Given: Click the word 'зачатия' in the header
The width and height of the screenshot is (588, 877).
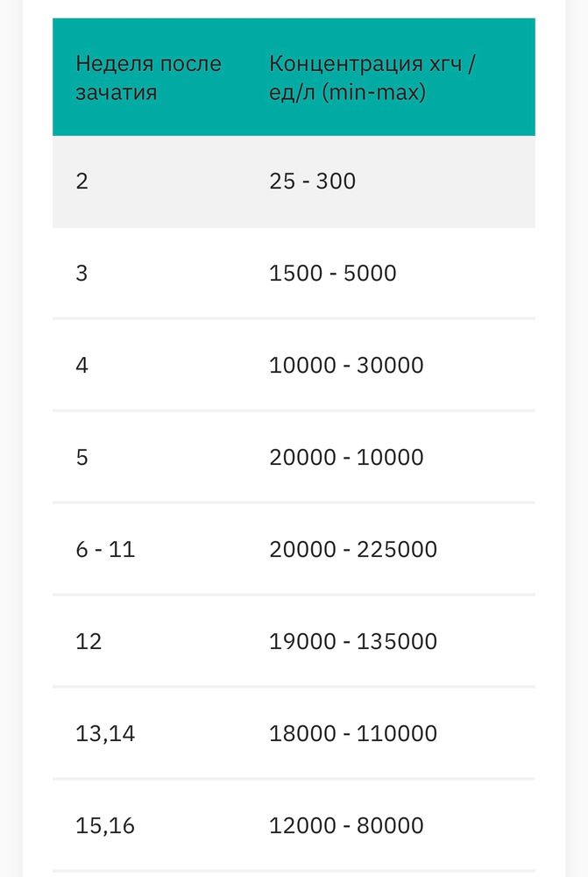Looking at the screenshot, I should point(117,92).
